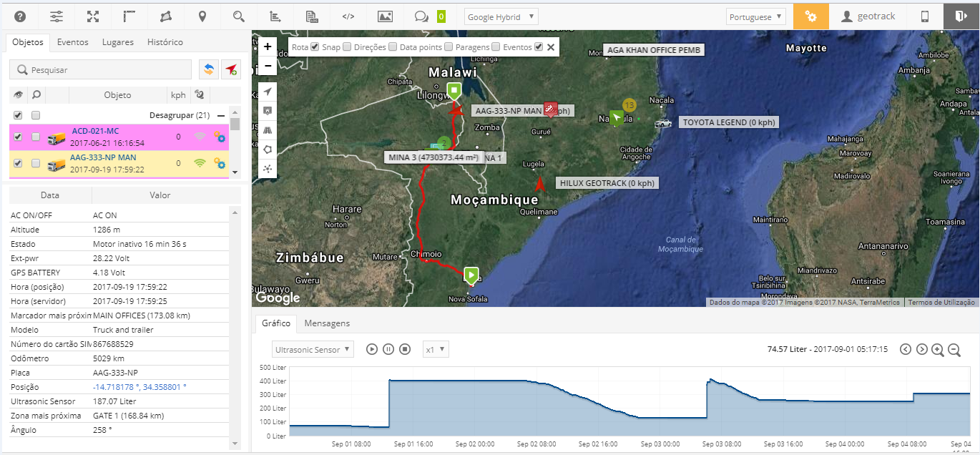
Task: Toggle the Data points checkbox
Action: pyautogui.click(x=449, y=47)
